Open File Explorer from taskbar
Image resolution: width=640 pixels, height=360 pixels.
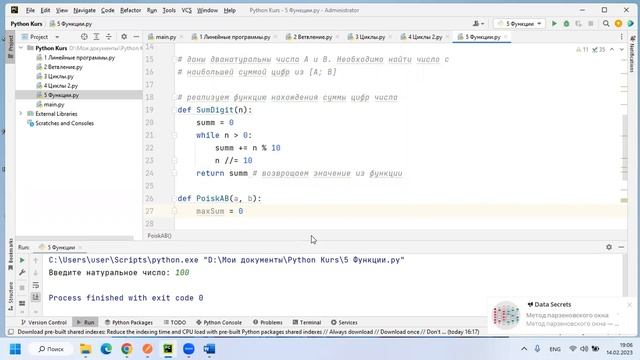pos(86,349)
